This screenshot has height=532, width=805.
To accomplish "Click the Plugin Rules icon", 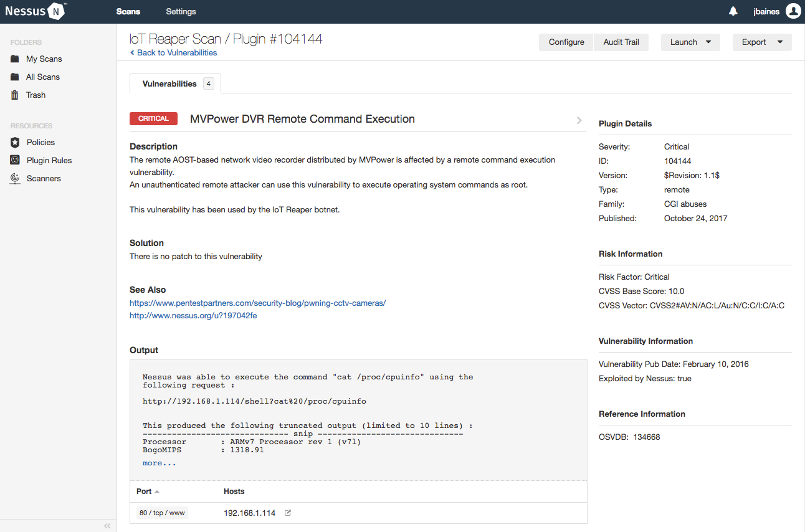I will (x=15, y=160).
